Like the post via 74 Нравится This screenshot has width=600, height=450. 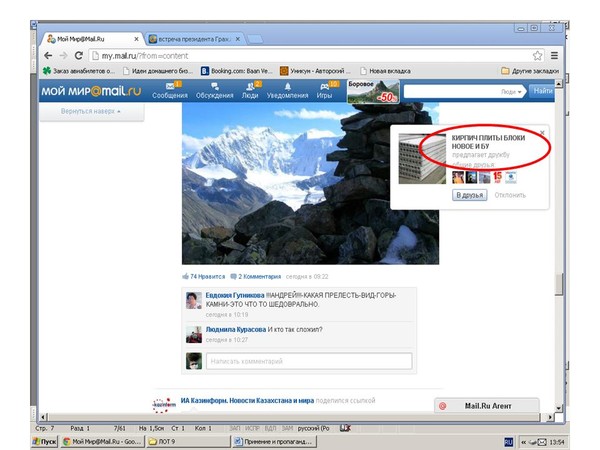click(204, 276)
